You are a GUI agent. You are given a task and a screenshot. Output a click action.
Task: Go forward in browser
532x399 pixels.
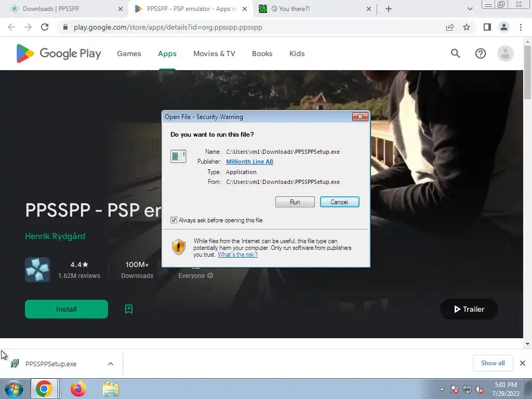(28, 27)
